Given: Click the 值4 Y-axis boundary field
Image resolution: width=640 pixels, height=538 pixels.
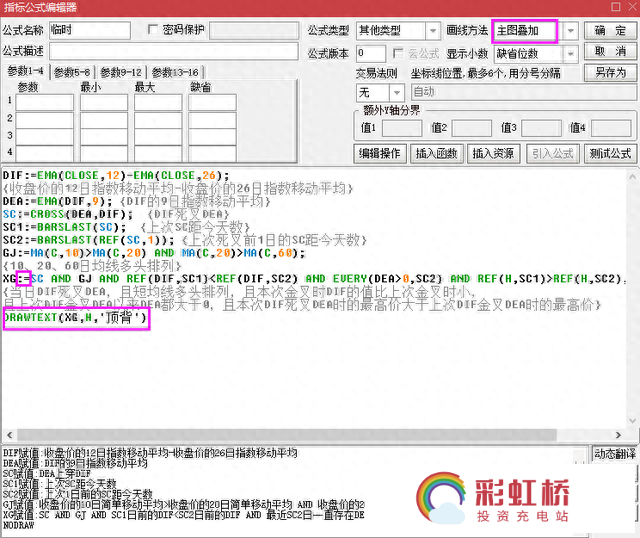Looking at the screenshot, I should [x=611, y=128].
